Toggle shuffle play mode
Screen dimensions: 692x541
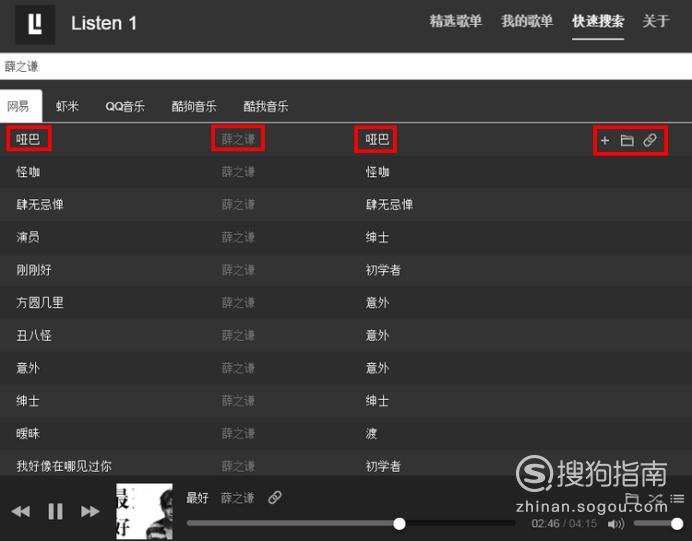point(655,499)
